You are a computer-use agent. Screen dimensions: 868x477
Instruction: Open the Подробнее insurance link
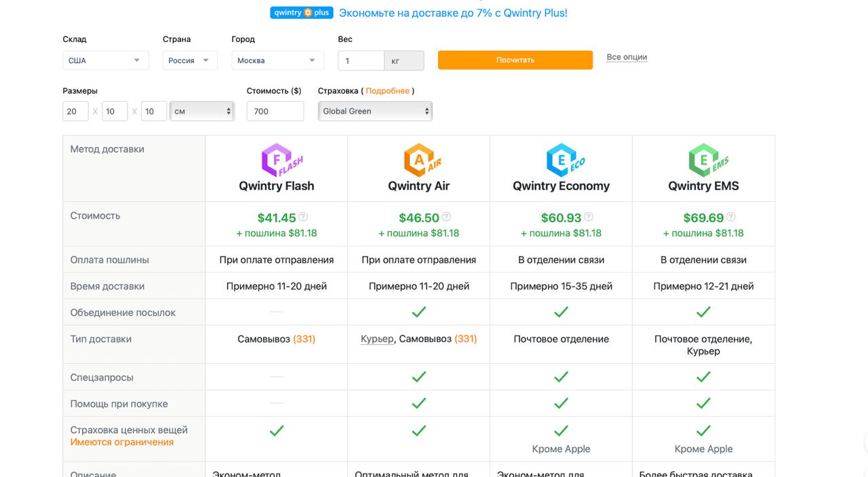(388, 91)
